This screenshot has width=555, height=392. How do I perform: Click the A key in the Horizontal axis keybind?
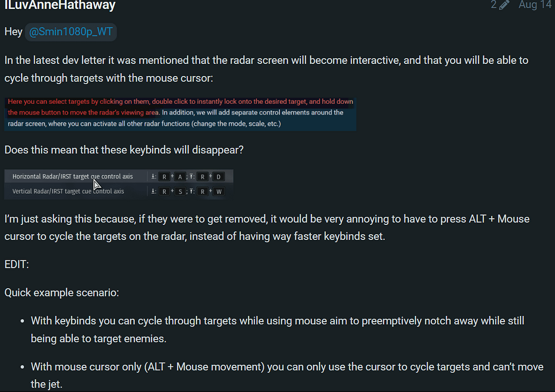[x=180, y=177]
